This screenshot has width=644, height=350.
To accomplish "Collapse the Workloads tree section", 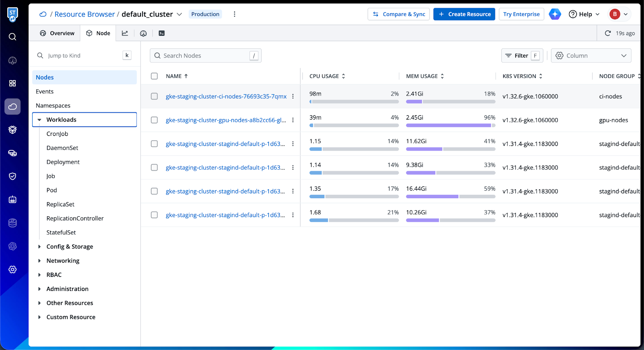I will pyautogui.click(x=39, y=120).
